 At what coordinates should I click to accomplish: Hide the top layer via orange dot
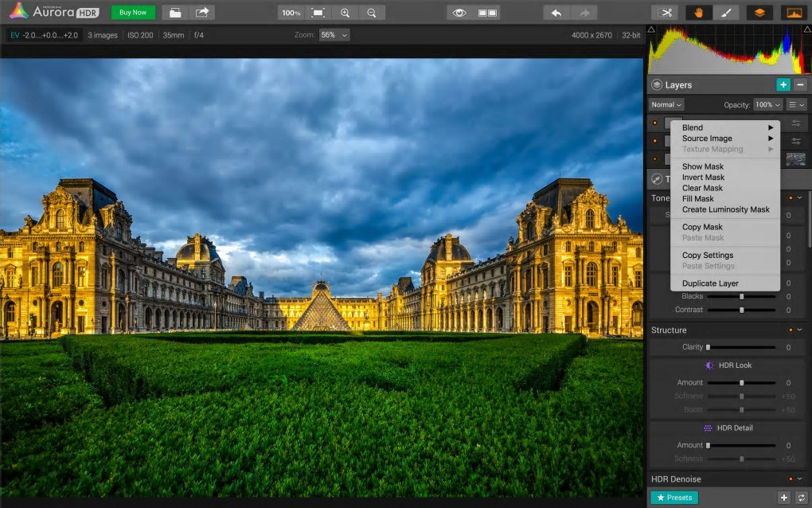655,123
